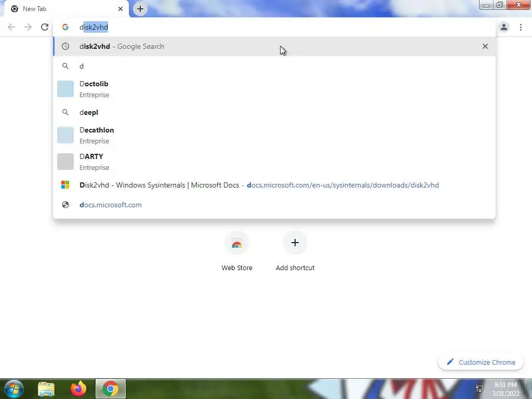Click the clock icon beside disk2vhd suggestion
The height and width of the screenshot is (399, 532).
(65, 46)
